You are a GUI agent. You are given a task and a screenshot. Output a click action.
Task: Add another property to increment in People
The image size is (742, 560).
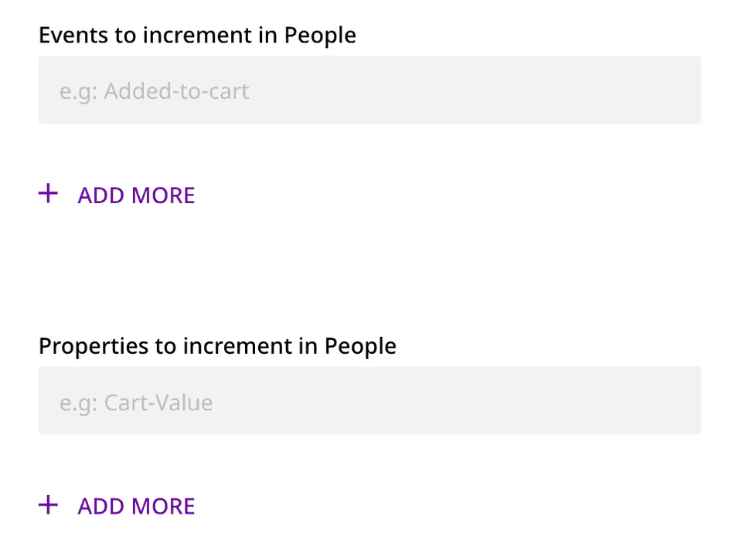(x=116, y=506)
